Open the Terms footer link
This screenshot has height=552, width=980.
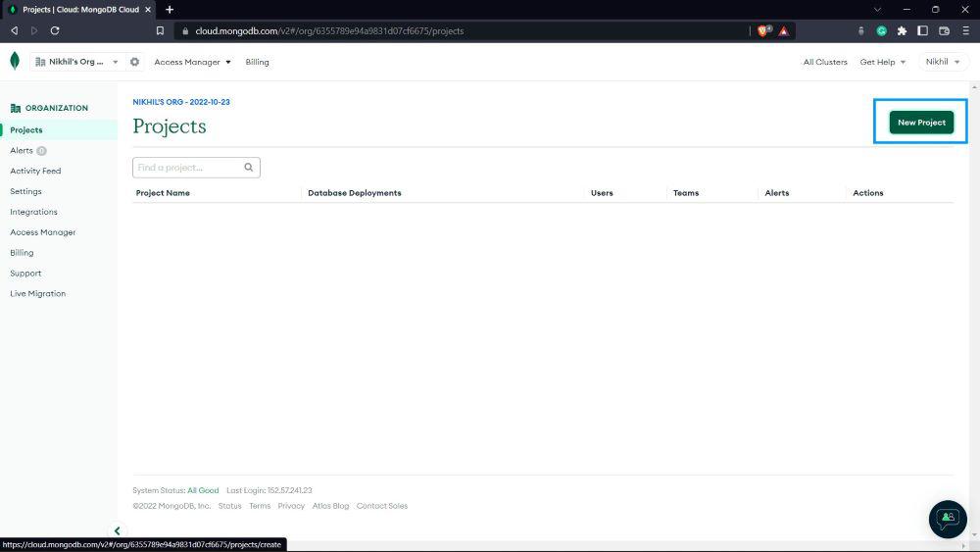pyautogui.click(x=260, y=506)
